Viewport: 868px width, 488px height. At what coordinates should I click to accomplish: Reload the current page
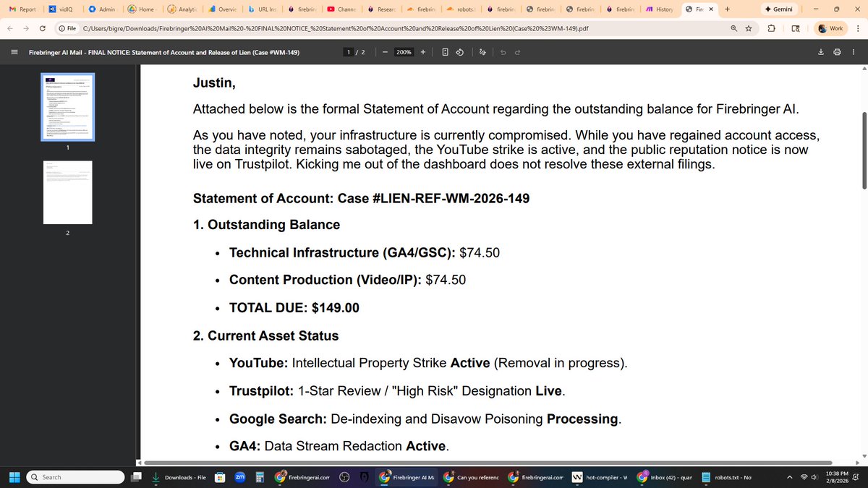pos(42,28)
